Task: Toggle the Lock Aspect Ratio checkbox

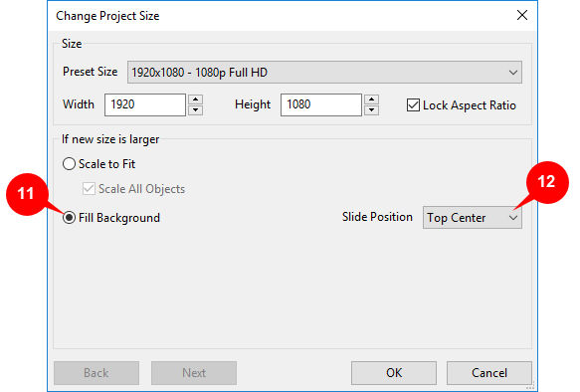Action: (x=413, y=105)
